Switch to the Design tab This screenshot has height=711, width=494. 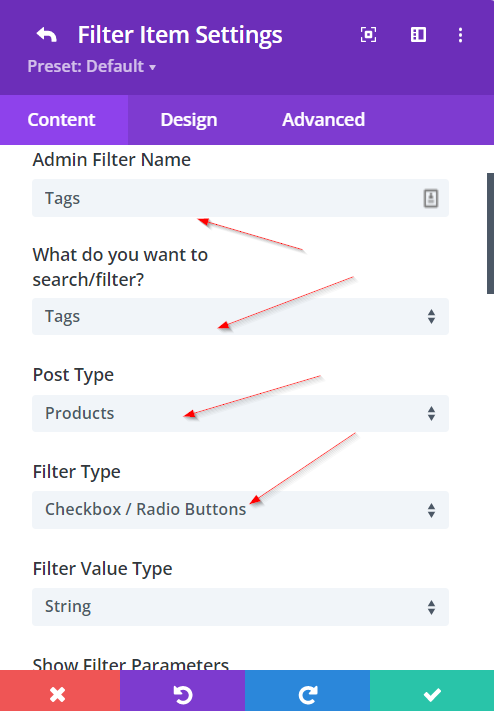[x=189, y=120]
